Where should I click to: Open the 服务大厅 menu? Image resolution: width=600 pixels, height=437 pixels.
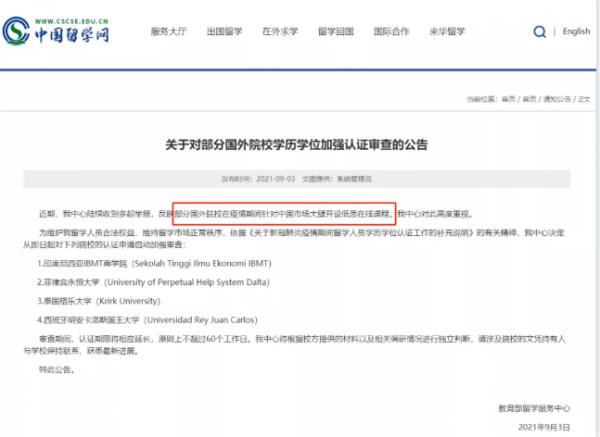(x=168, y=31)
